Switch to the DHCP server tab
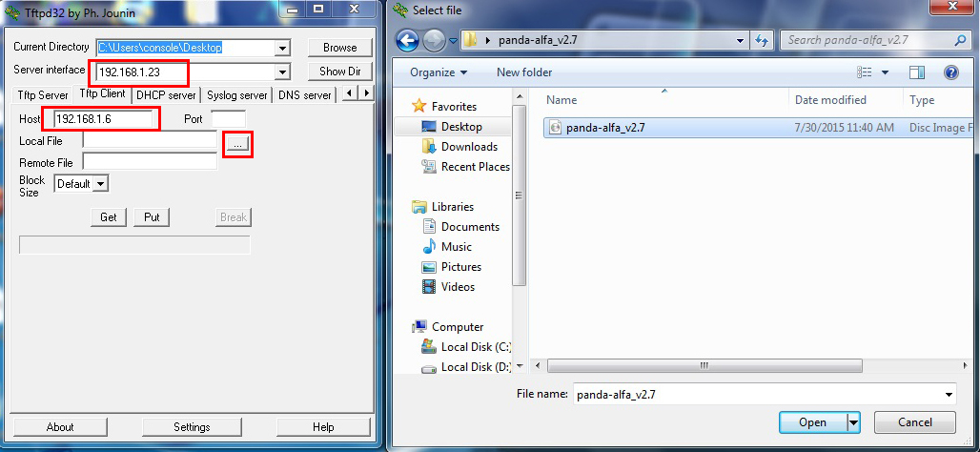Viewport: 980px width, 452px height. coord(166,95)
